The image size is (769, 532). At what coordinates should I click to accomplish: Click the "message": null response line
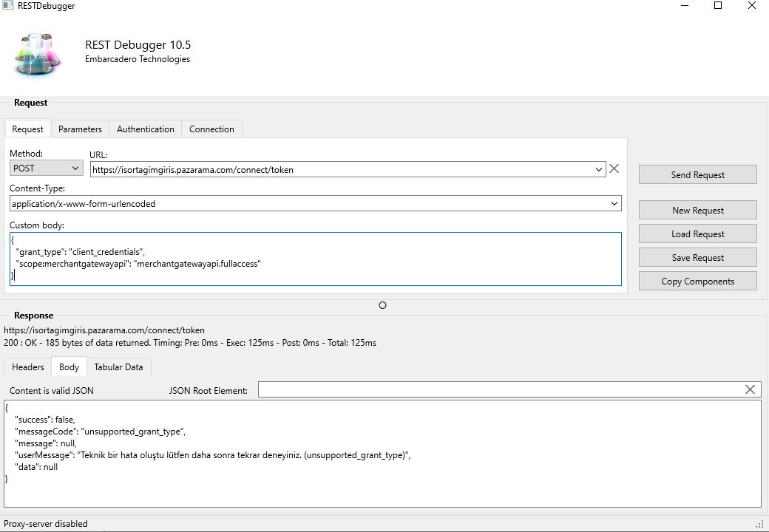tap(46, 443)
